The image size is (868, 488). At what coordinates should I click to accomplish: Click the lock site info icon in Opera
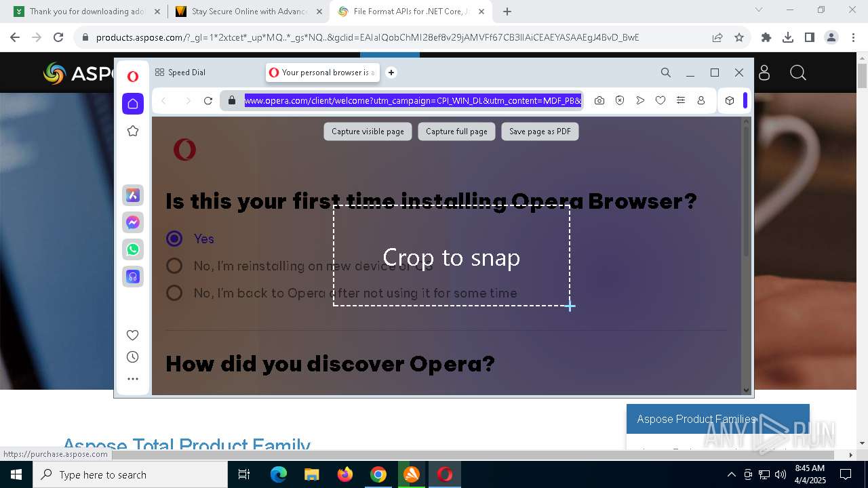232,100
